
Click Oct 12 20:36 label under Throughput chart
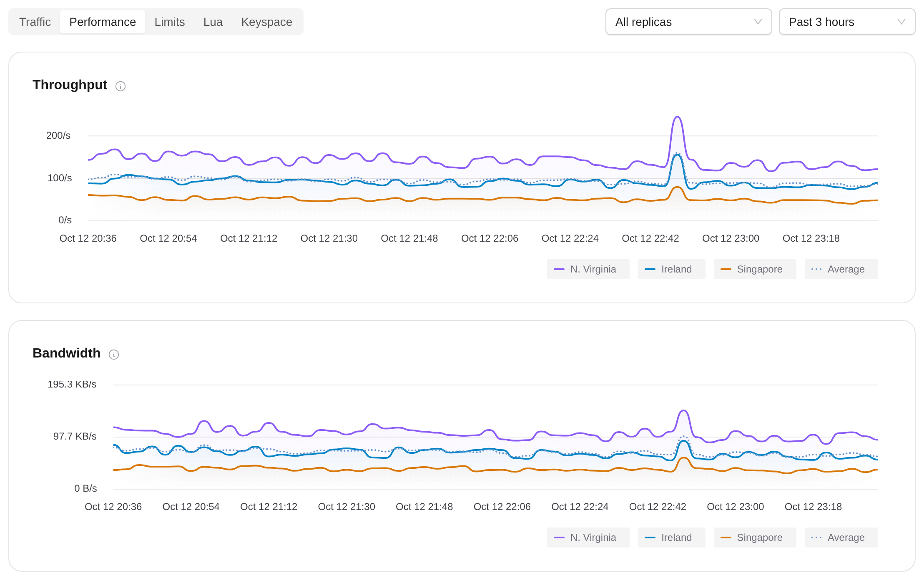tap(88, 238)
